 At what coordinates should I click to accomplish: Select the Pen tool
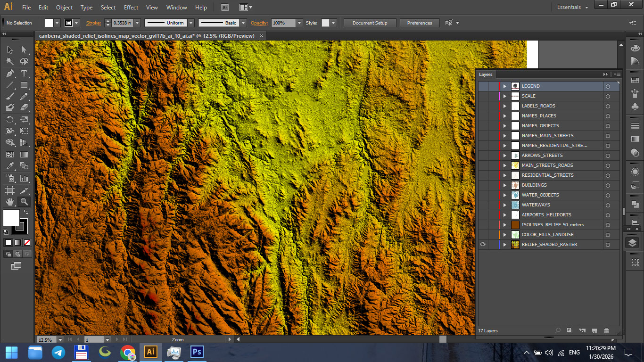[9, 74]
